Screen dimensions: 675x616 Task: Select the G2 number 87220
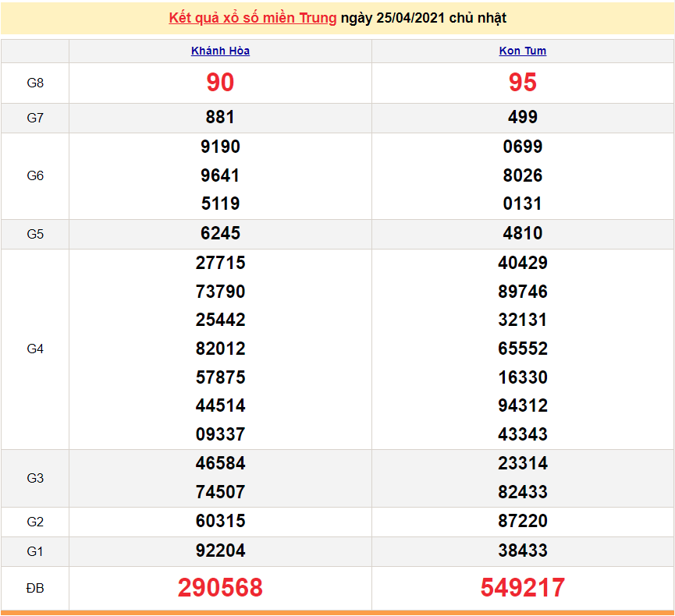point(523,521)
